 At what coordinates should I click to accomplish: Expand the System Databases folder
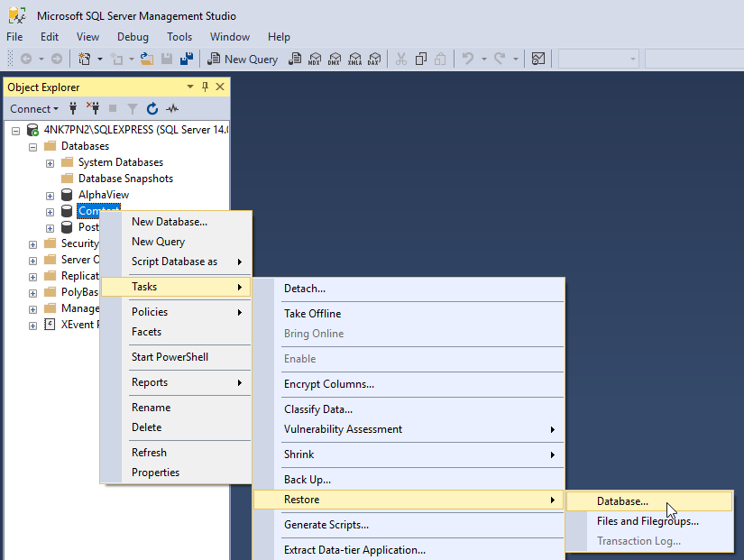click(51, 162)
